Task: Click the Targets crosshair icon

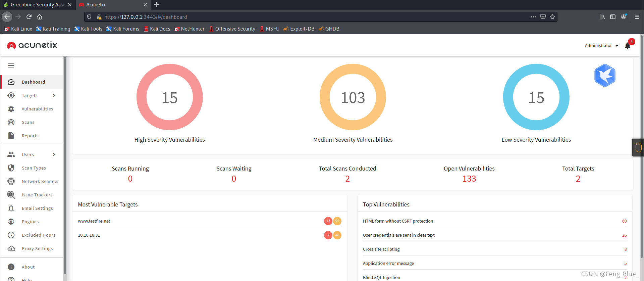Action: 11,95
